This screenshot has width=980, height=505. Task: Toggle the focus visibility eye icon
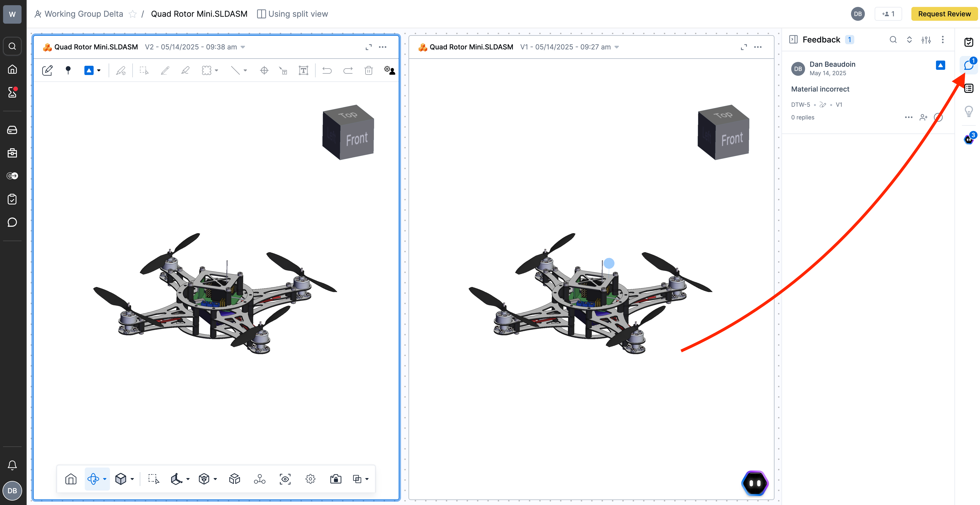(x=285, y=479)
